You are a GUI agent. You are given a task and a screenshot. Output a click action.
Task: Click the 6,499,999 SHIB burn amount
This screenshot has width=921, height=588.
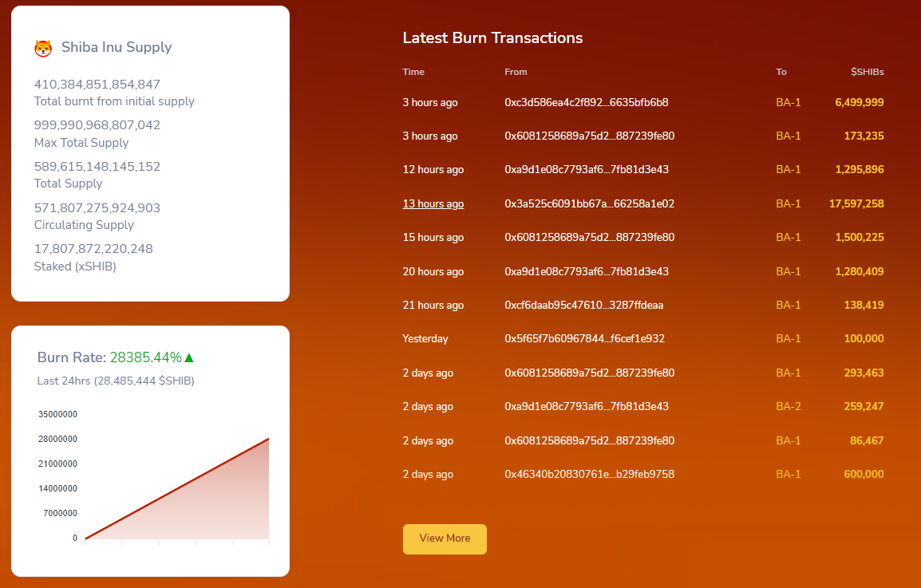(x=859, y=102)
